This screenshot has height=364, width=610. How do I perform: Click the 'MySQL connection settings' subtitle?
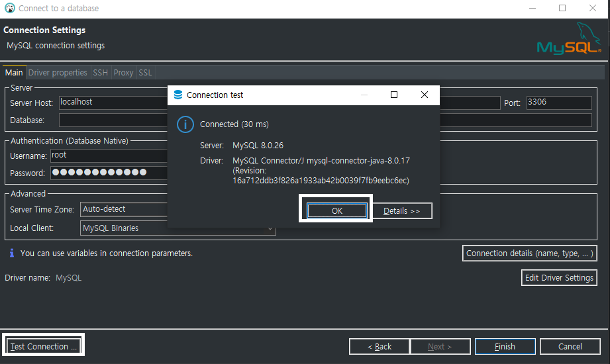tap(56, 46)
